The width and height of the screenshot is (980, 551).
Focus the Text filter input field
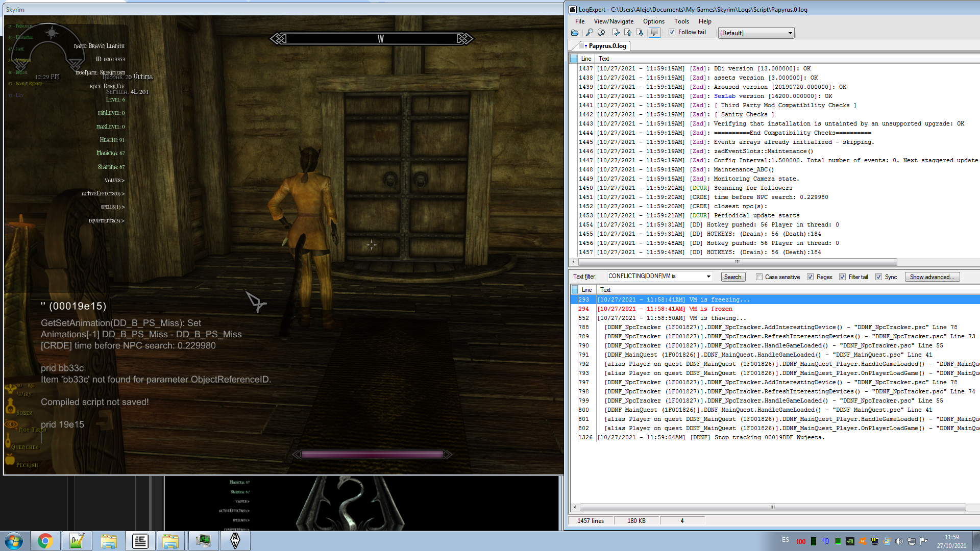point(655,277)
